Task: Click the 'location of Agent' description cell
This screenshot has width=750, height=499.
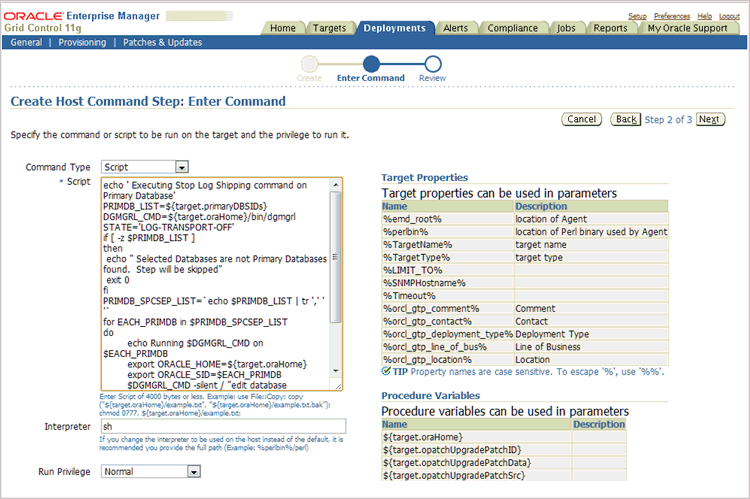Action: pos(591,219)
